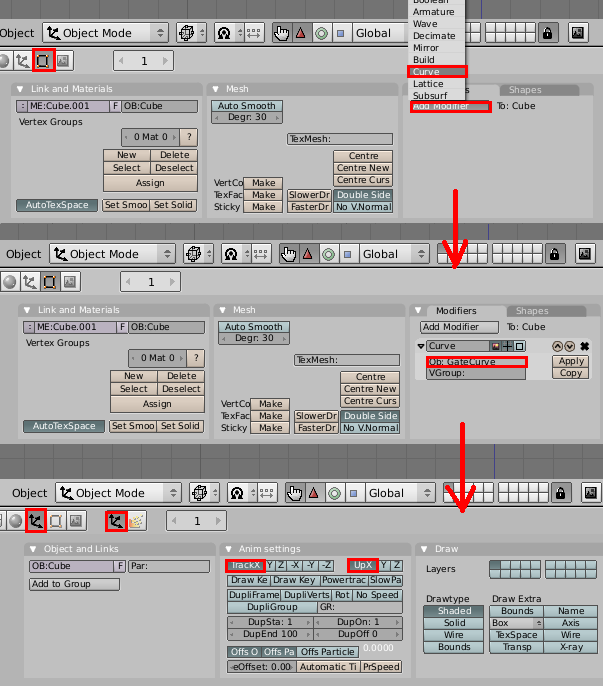This screenshot has height=686, width=603.
Task: Choose Lattice from the modifier menu
Action: 437,84
